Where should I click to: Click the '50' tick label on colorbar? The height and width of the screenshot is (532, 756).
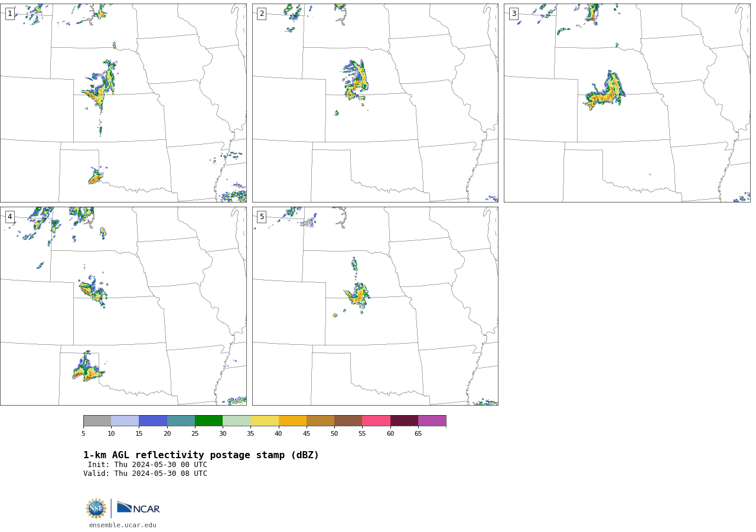334,434
